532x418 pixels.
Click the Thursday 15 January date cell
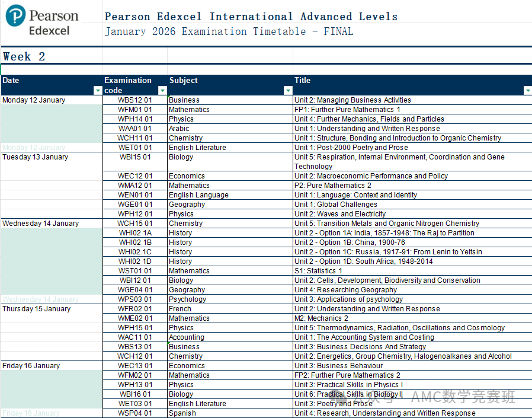coord(36,309)
